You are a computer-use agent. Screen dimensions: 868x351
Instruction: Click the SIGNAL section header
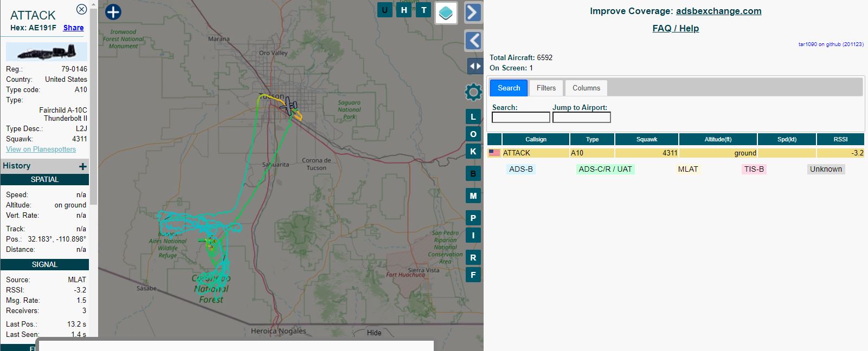click(44, 264)
